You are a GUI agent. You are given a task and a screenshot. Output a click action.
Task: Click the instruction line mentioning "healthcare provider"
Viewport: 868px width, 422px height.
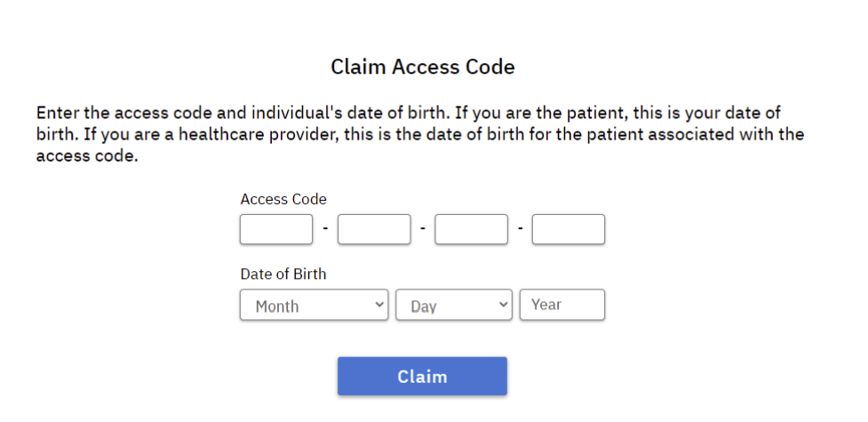(419, 135)
